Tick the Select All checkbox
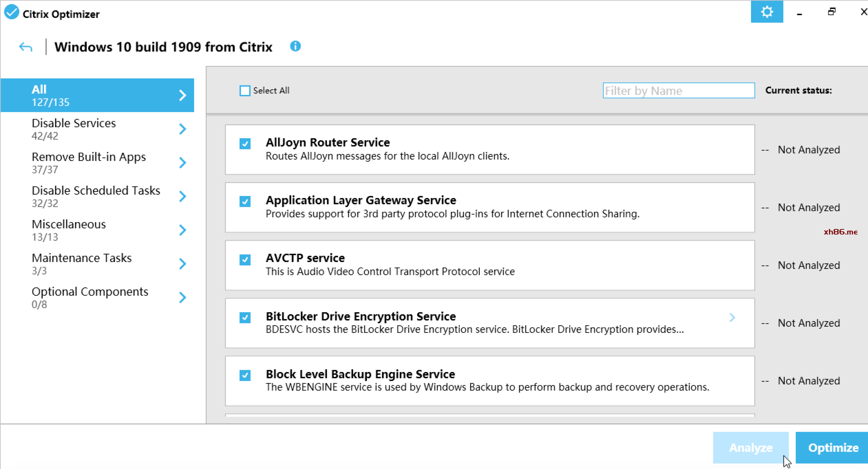The image size is (868, 469). (x=245, y=91)
